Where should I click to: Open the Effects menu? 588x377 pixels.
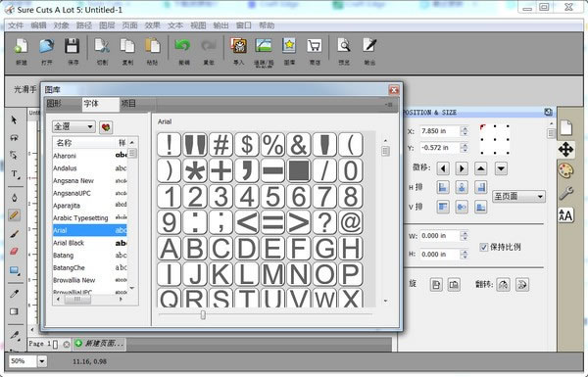click(x=152, y=25)
